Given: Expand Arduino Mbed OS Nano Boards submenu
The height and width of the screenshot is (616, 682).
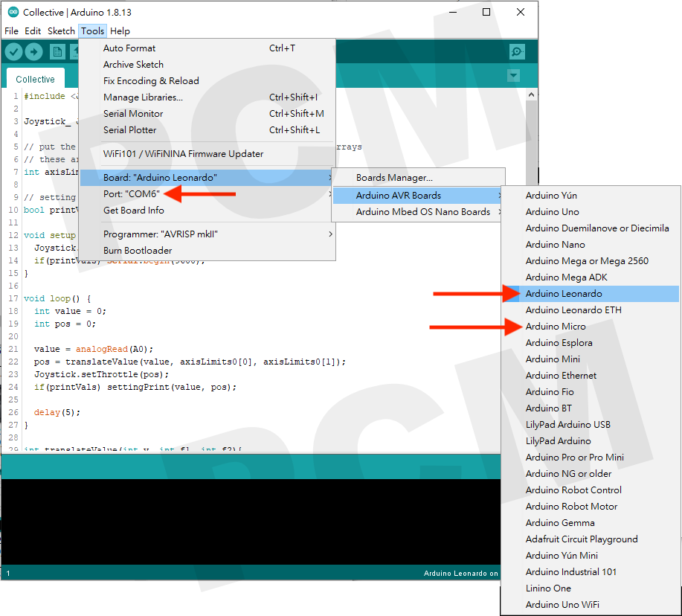Looking at the screenshot, I should [418, 212].
